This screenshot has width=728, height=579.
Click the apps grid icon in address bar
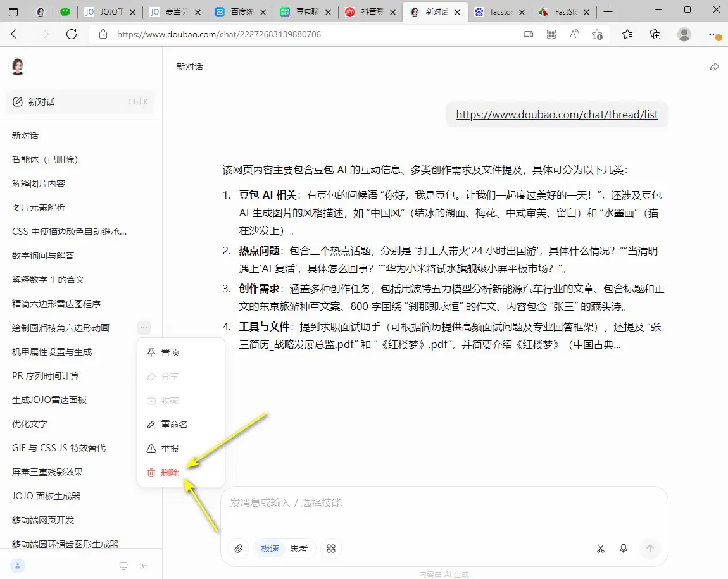click(x=551, y=34)
